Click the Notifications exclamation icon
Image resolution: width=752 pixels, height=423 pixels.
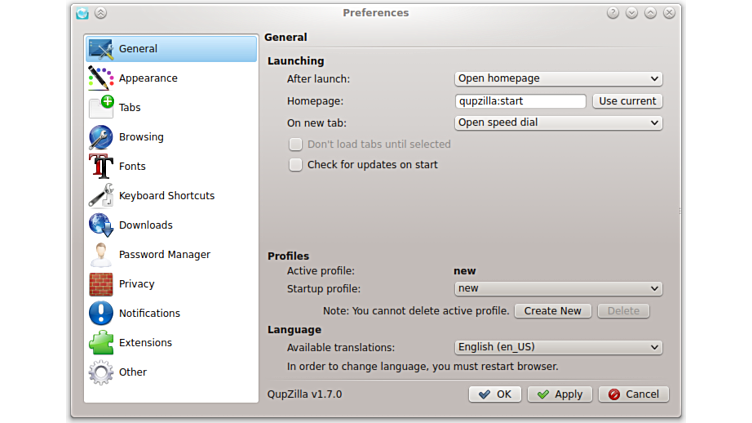pyautogui.click(x=101, y=313)
